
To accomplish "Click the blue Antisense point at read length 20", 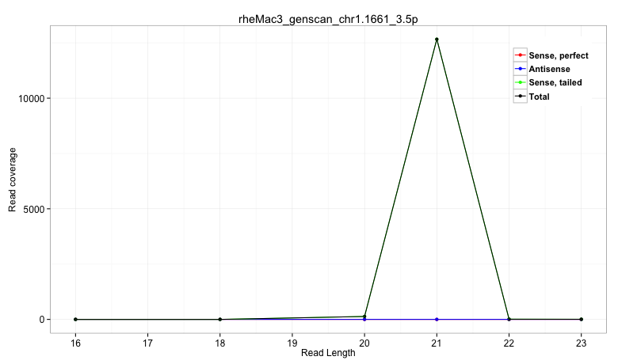I will [364, 319].
